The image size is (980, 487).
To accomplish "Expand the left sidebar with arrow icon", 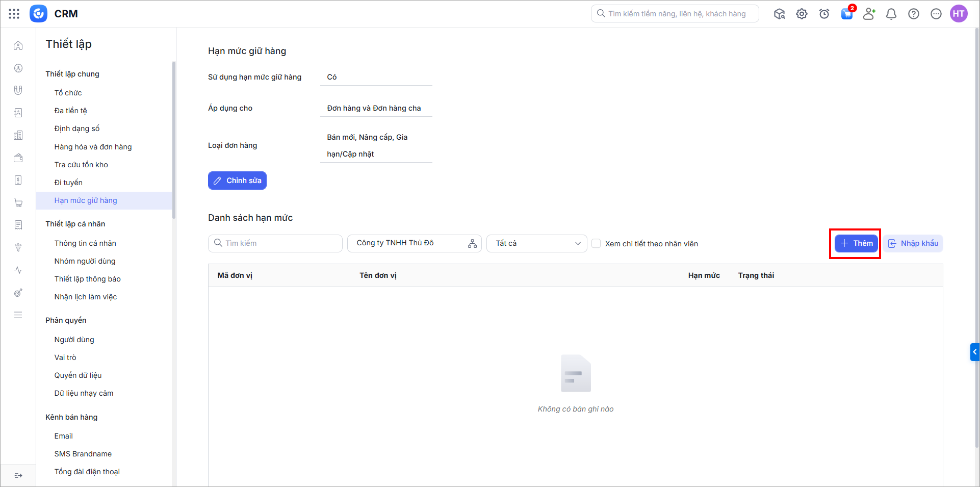I will (x=18, y=475).
